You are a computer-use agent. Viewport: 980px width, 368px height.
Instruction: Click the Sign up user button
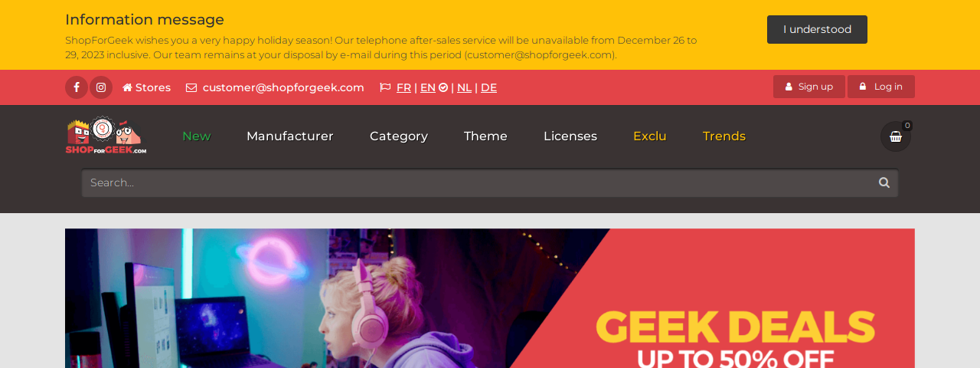[x=809, y=87]
